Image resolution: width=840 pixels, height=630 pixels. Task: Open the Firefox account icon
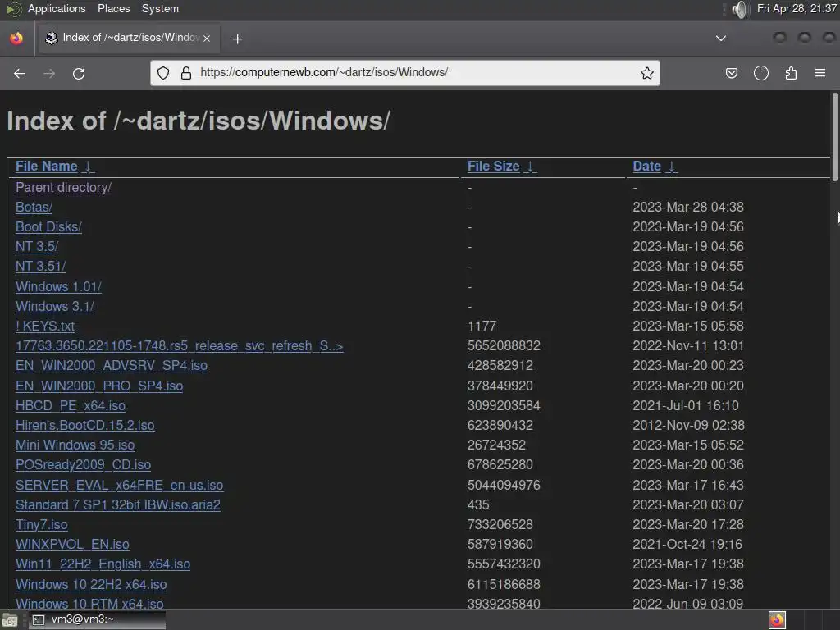click(760, 73)
